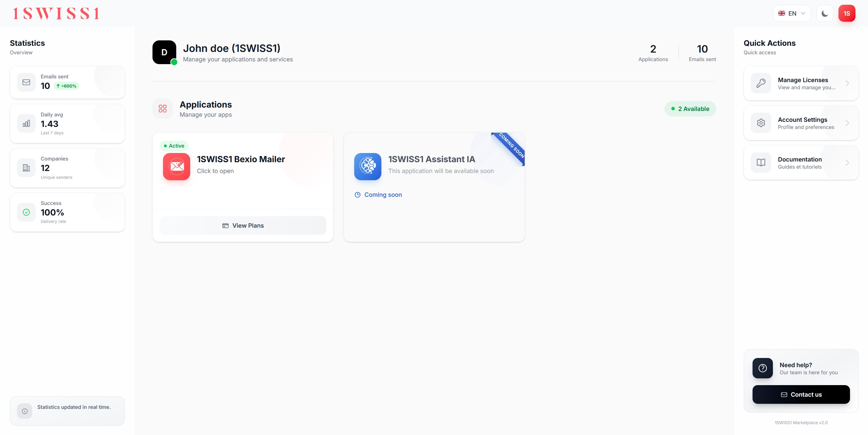Click the 1SWISS1 Bexio Mailer title
The width and height of the screenshot is (868, 435).
click(241, 159)
